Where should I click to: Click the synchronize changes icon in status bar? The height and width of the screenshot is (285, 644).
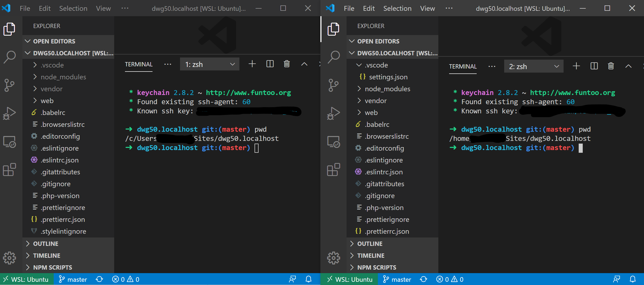pos(99,279)
